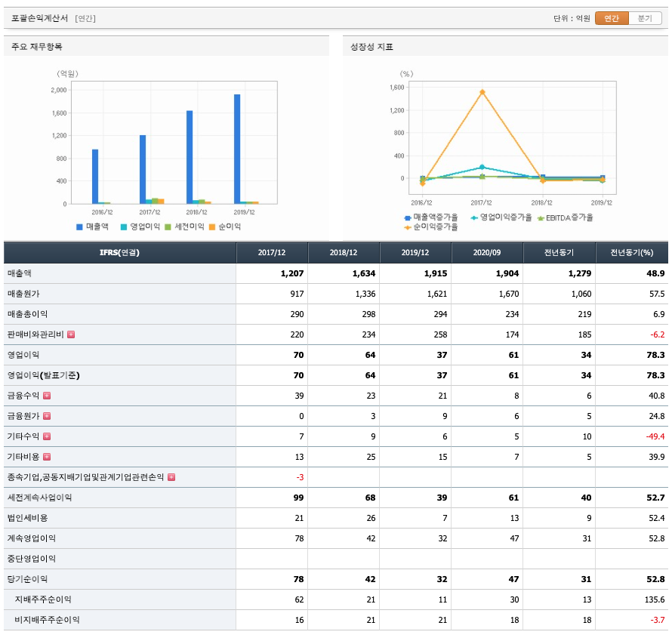
Task: Click the orange peak point at 2017/12
Action: click(x=482, y=92)
